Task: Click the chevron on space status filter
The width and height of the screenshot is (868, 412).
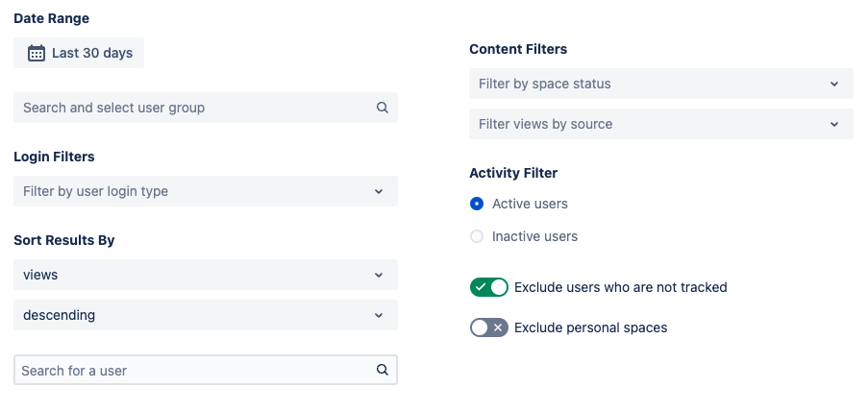Action: pos(834,84)
